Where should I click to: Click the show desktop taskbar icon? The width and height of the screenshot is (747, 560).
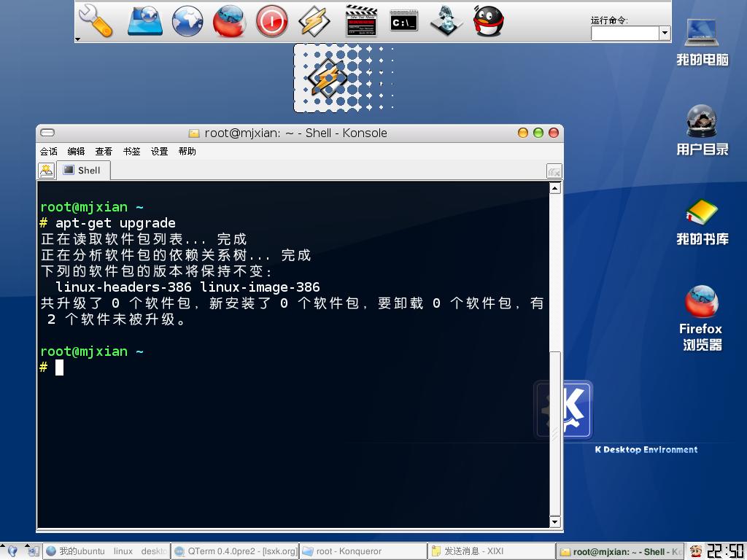[33, 551]
